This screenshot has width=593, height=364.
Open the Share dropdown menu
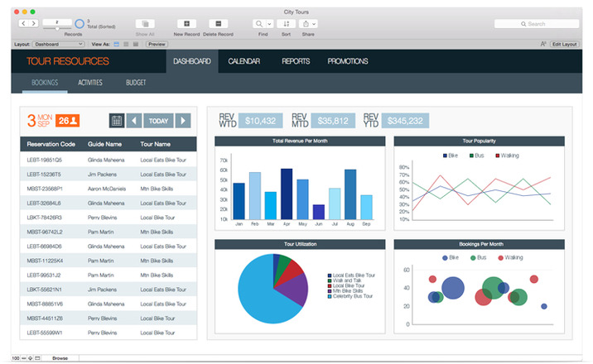(308, 24)
